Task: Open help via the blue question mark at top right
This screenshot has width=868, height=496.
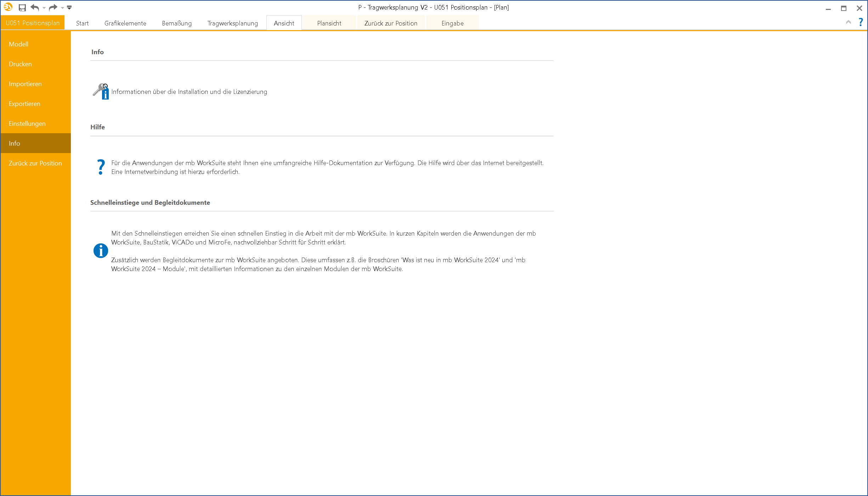Action: [861, 22]
